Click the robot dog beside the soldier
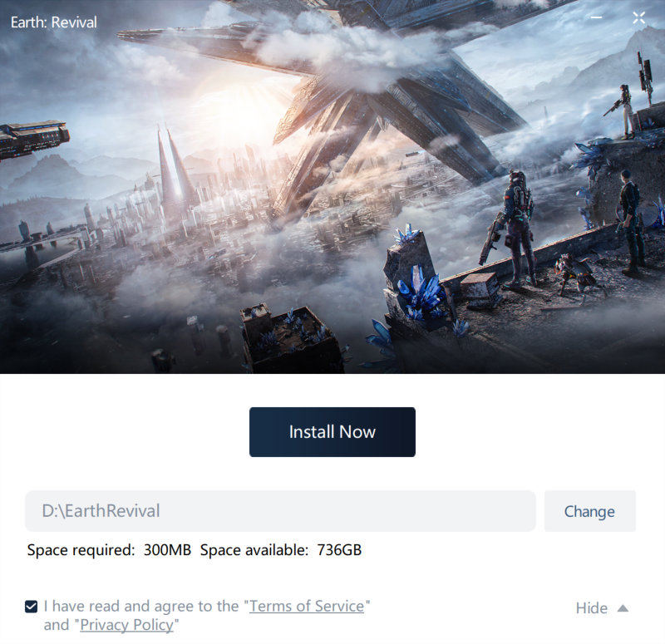This screenshot has width=665, height=644. point(577,273)
